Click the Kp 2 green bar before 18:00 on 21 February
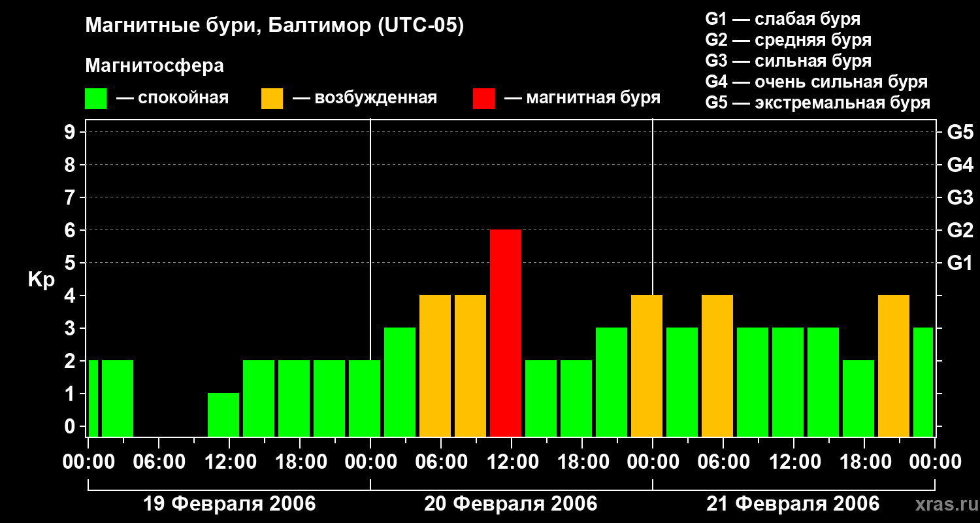Screen dimensions: 980x523 click(x=858, y=399)
